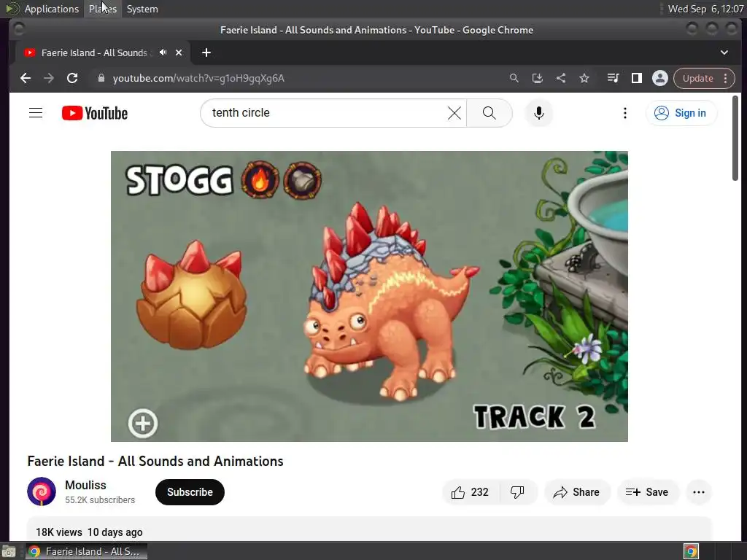
Task: Open the media controls icon
Action: (x=613, y=78)
